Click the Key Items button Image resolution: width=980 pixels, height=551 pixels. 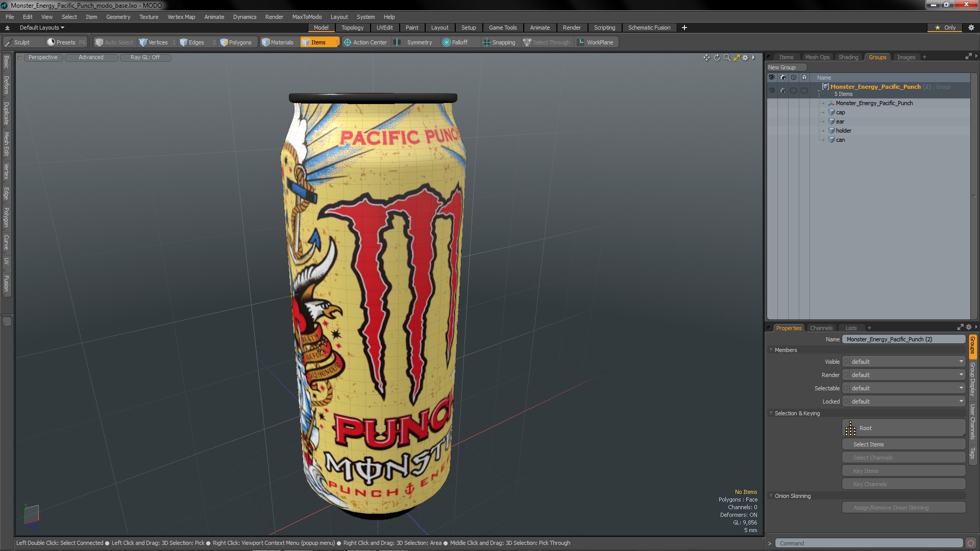coord(903,471)
